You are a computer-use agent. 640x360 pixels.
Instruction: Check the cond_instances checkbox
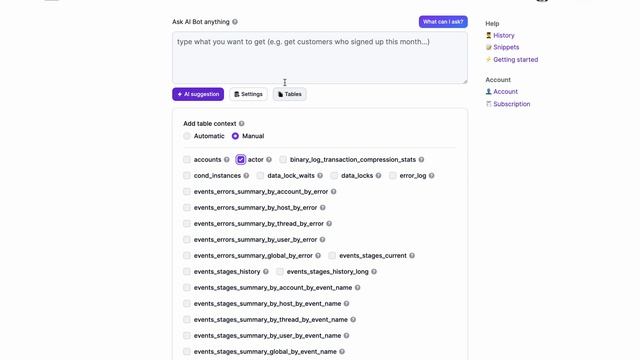(187, 176)
